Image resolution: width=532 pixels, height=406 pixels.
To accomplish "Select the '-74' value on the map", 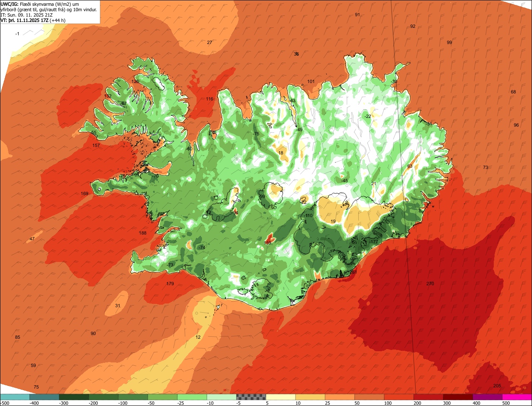I will 202,247.
